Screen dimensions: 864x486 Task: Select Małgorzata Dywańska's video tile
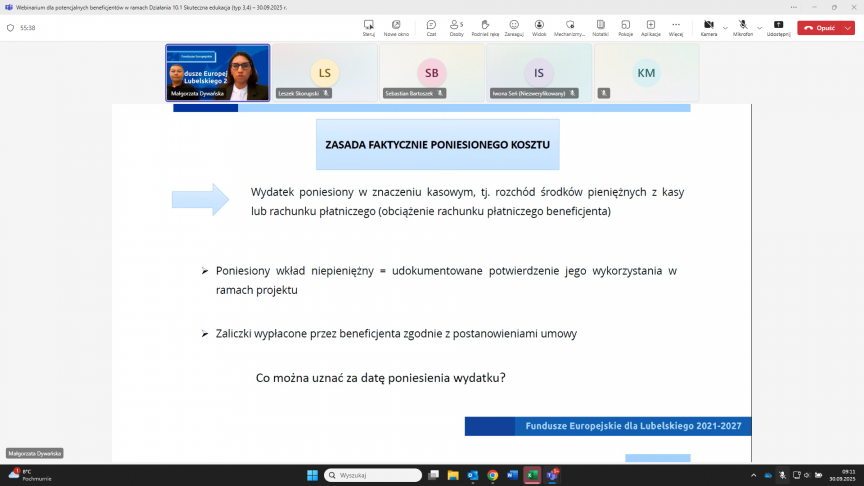(218, 72)
